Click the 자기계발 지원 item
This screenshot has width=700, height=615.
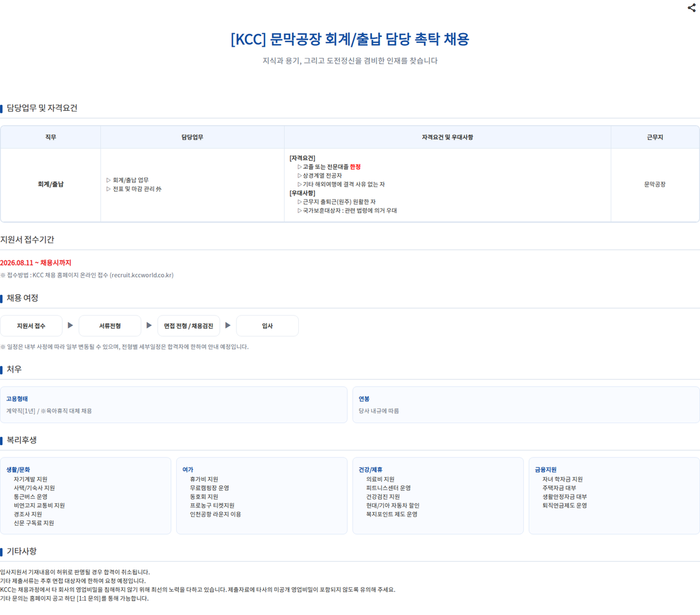point(30,480)
